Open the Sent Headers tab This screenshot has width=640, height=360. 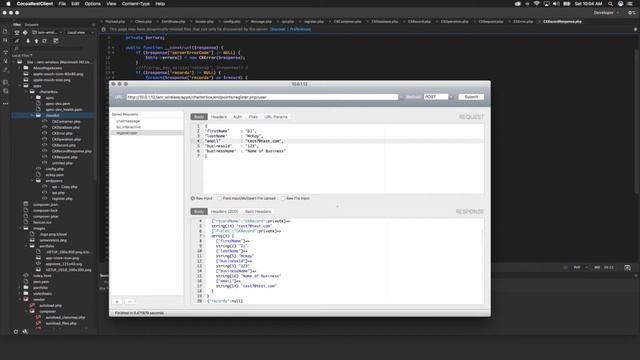click(x=258, y=211)
